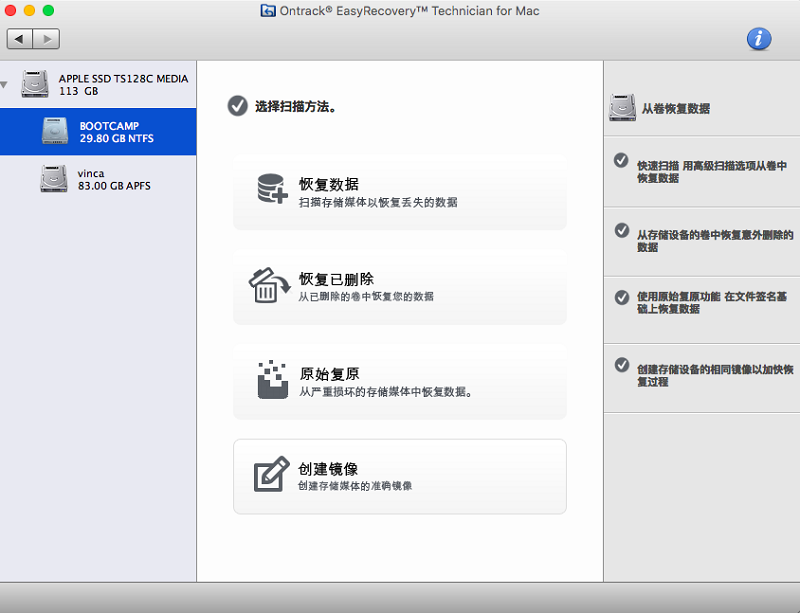Screen dimensions: 800x613
Task: Select the 恢复数据 scan option
Action: (x=399, y=192)
